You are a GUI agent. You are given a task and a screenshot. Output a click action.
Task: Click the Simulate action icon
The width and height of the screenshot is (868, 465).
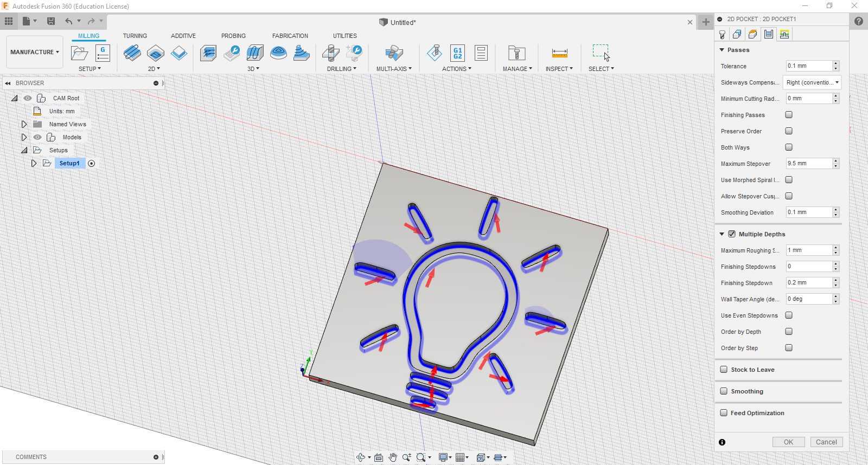click(x=435, y=53)
